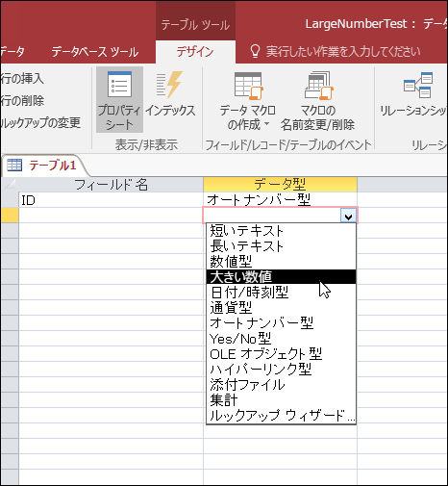Open リレーションシップ relationships icon
Image resolution: width=448 pixels, height=486 pixels.
coord(417,86)
